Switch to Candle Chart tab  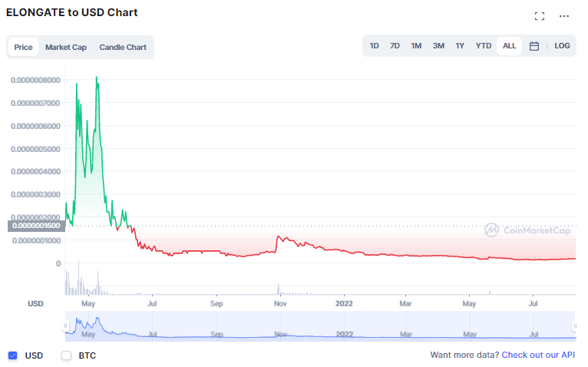click(123, 48)
